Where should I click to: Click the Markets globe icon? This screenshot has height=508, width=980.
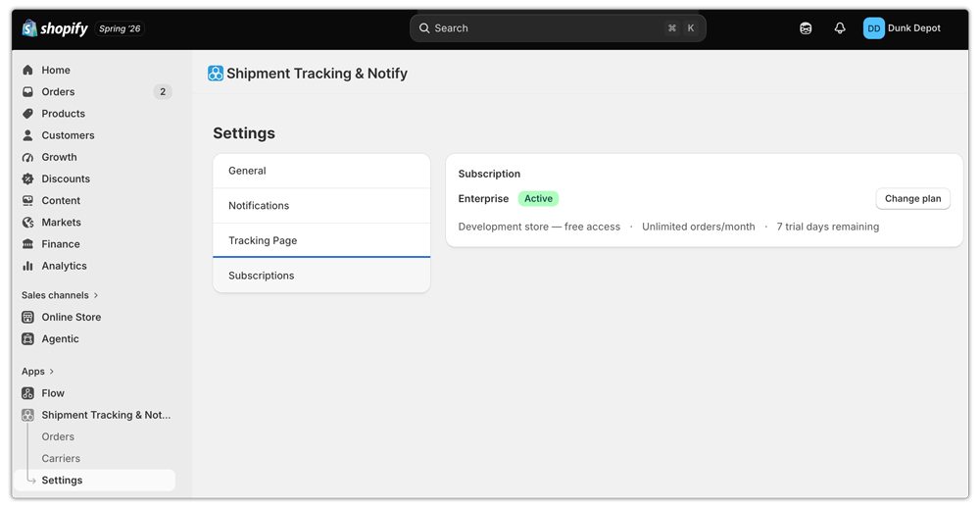coord(27,222)
